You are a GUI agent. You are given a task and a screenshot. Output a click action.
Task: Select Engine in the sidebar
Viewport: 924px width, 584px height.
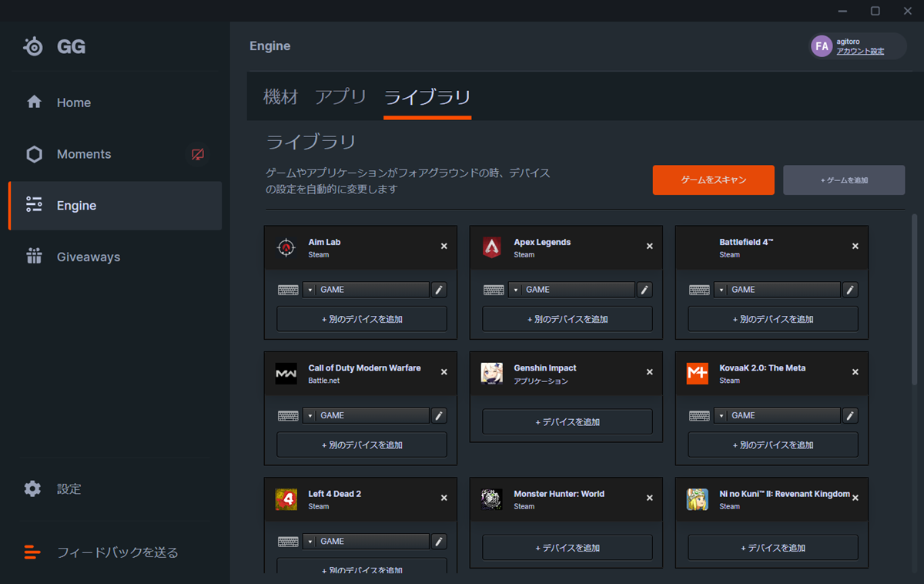[x=115, y=206]
